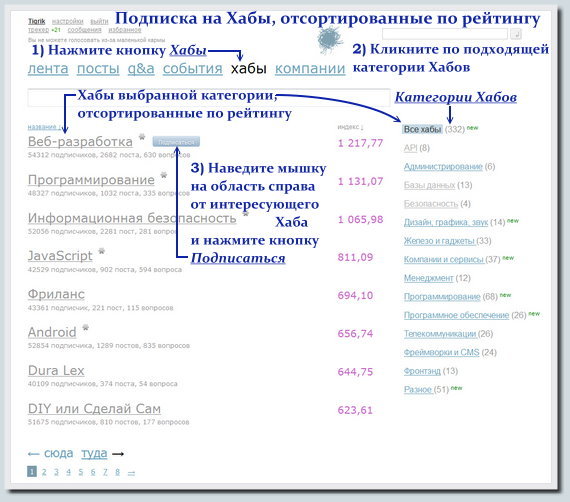Select the Фреймворки и CMS category
570x502 pixels.
[x=442, y=352]
